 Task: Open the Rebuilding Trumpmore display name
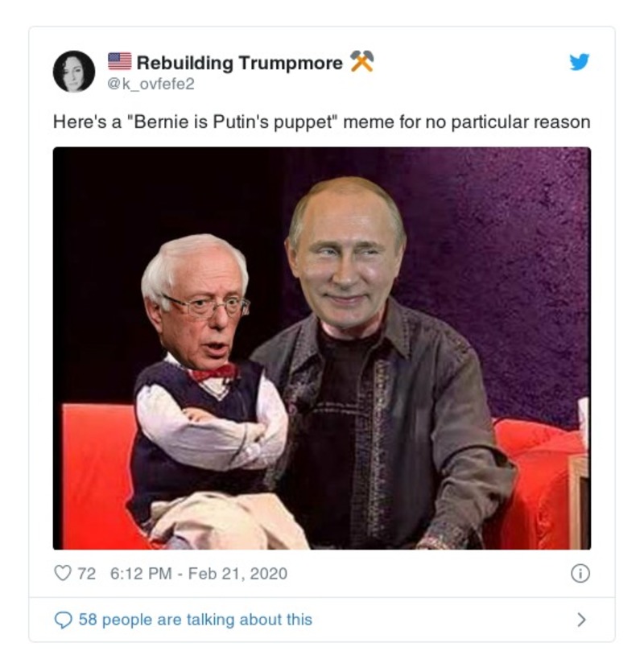[x=240, y=63]
